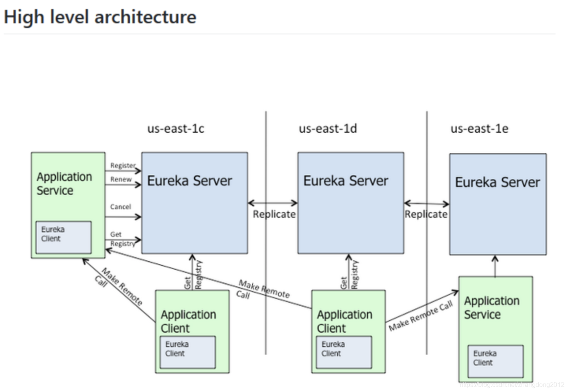Viewport: 568px width, 392px height.
Task: Click "Replicate" label between us-east-1d and us-east-1e servers
Action: coord(426,214)
